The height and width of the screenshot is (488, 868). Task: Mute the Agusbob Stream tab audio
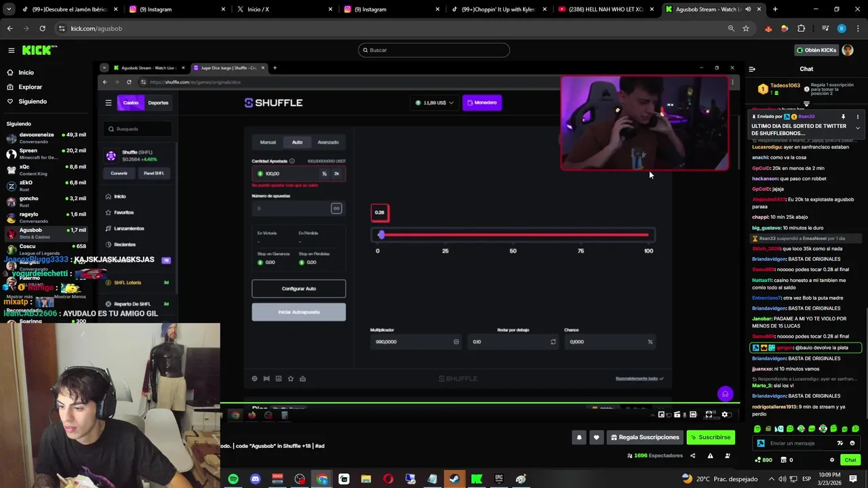click(x=749, y=9)
